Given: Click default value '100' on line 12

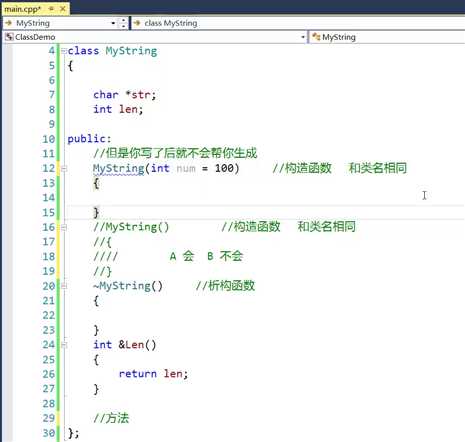Looking at the screenshot, I should 224,168.
